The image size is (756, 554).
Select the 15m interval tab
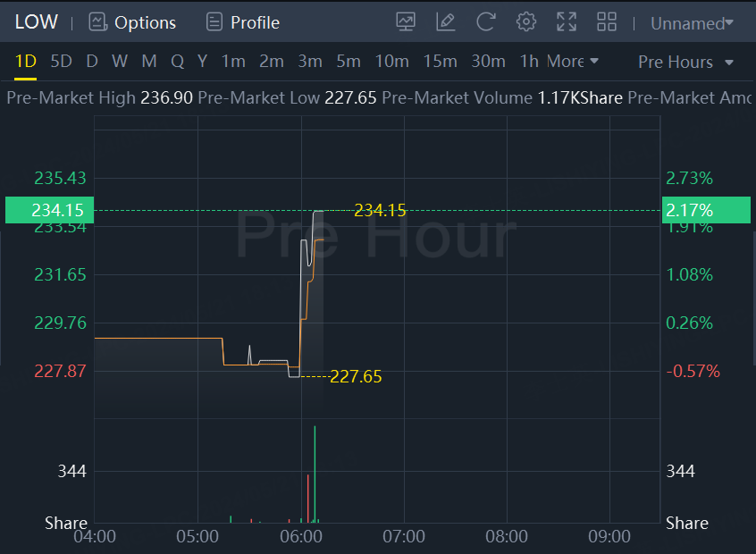(x=440, y=62)
